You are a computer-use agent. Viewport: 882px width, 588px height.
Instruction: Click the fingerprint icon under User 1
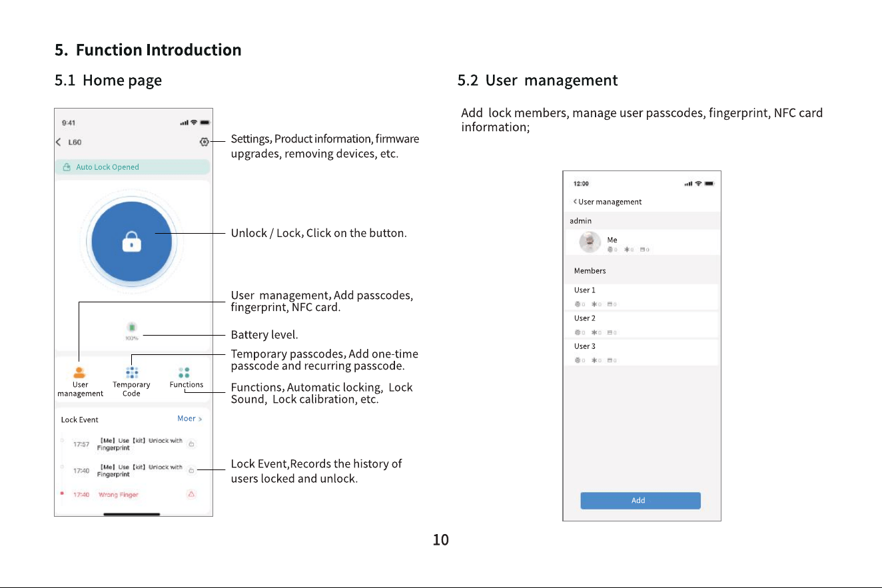578,304
